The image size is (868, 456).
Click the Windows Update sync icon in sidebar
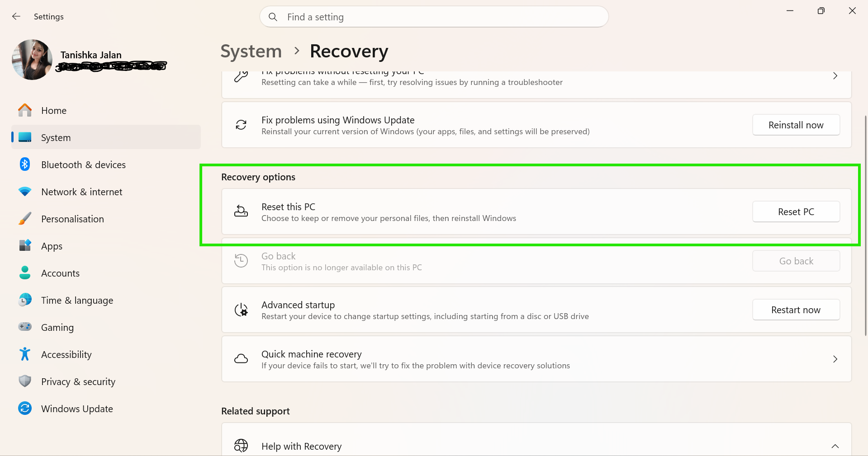pyautogui.click(x=25, y=409)
